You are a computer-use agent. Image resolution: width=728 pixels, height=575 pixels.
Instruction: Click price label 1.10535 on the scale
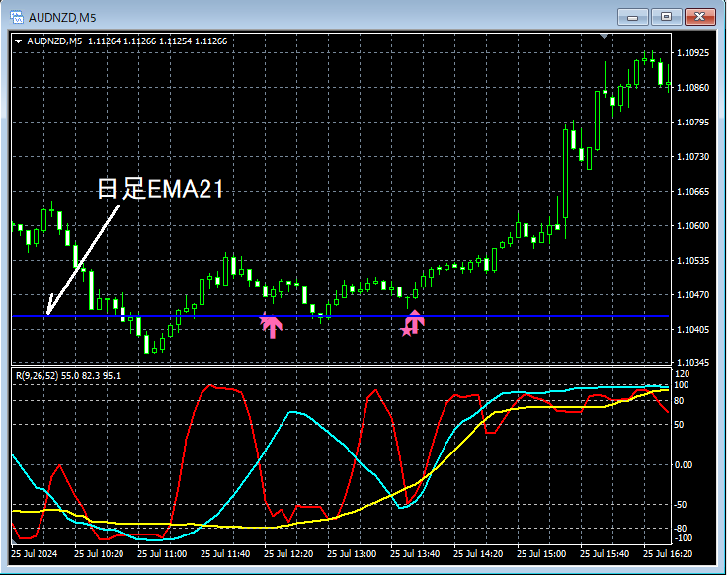[693, 260]
